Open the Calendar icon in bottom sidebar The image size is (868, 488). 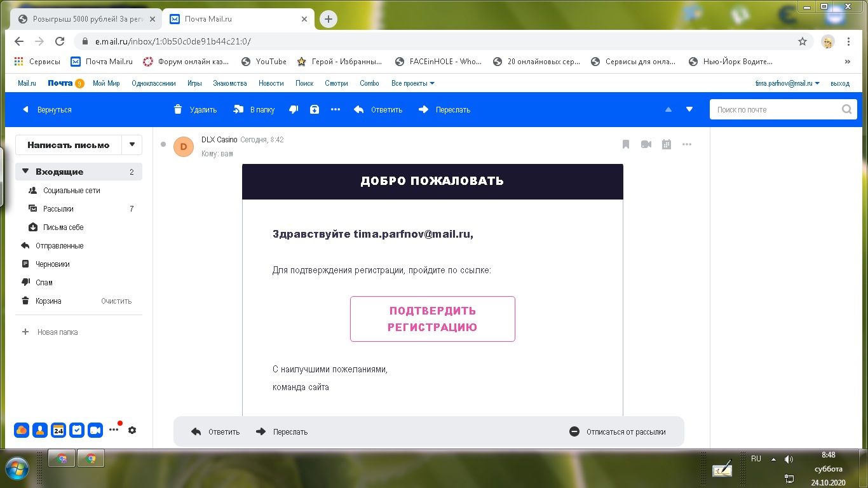(x=58, y=430)
